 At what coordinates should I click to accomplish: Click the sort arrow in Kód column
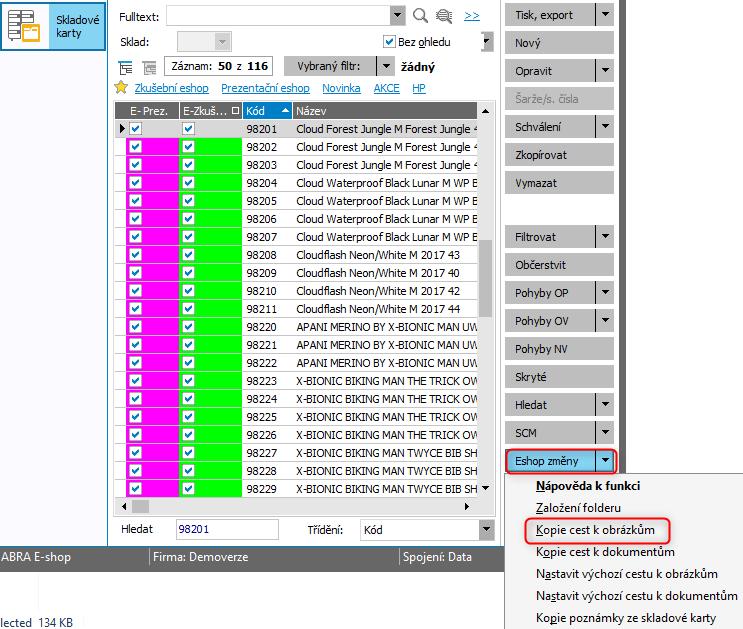285,110
